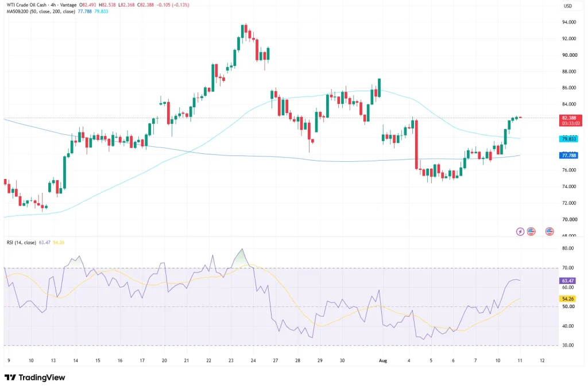Click the 94.000 price axis label
The width and height of the screenshot is (588, 389).
(569, 22)
